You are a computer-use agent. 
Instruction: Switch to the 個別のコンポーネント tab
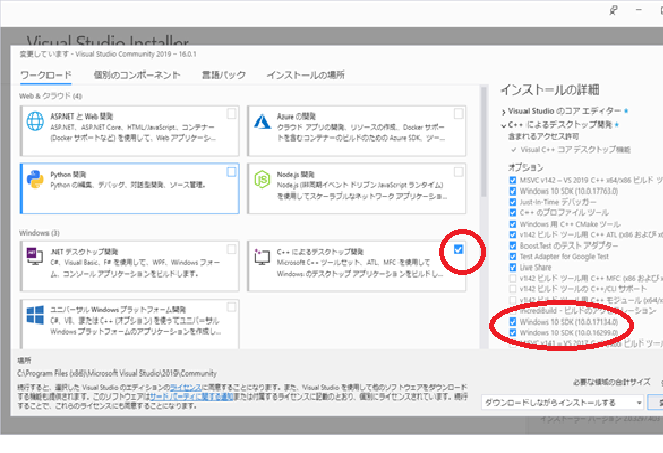137,75
